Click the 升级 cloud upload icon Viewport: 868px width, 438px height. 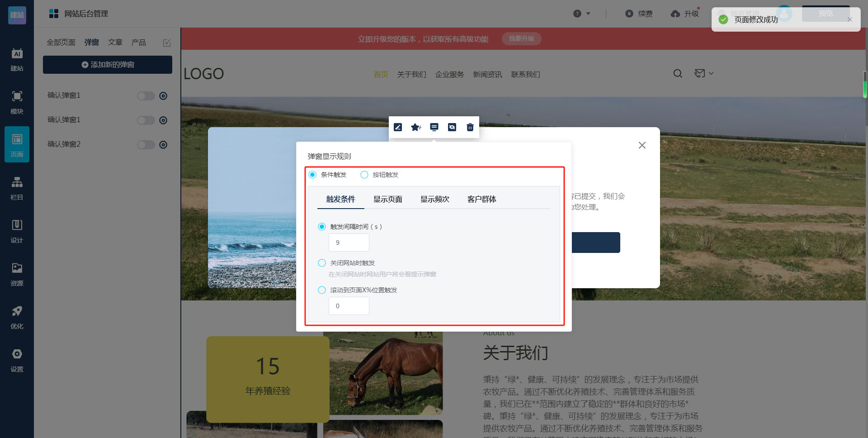click(675, 14)
